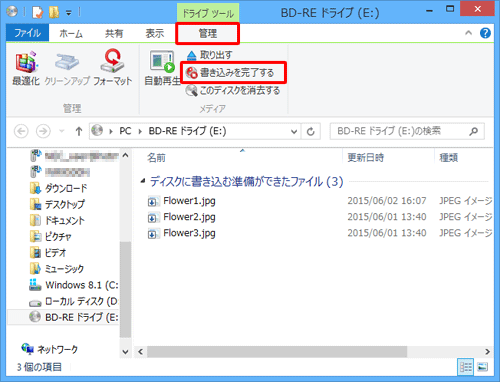
Task: Click the 最適化 optimize drive icon
Action: coord(26,68)
